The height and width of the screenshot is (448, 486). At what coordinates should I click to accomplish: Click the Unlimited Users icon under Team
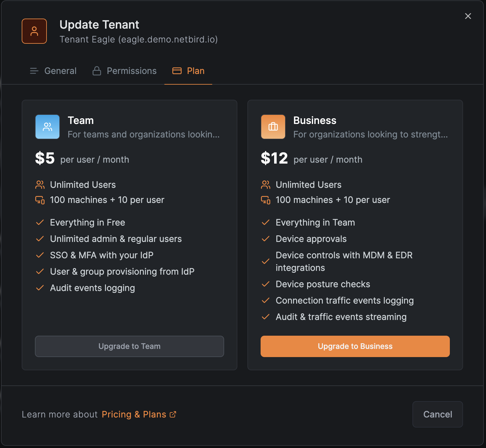40,185
